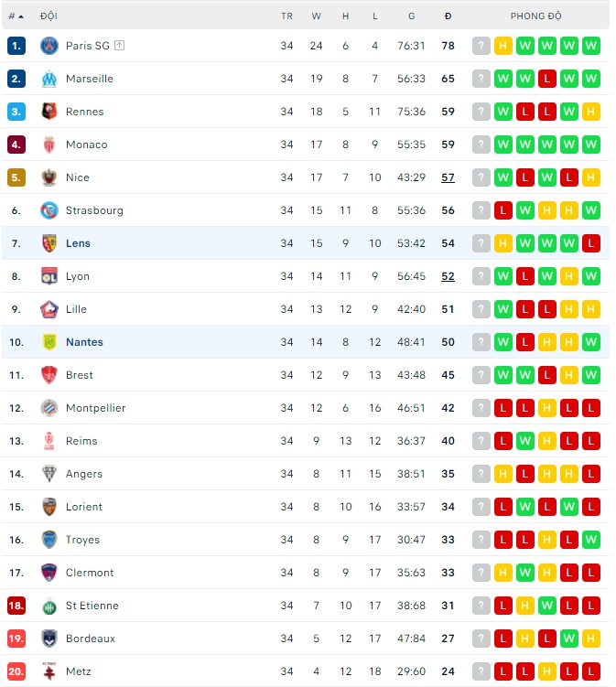
Task: Click Nice's underlined 57 points value
Action: pyautogui.click(x=448, y=177)
